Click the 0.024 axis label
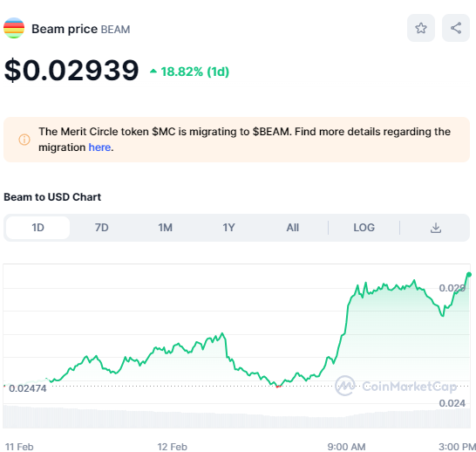This screenshot has height=452, width=476. [452, 403]
